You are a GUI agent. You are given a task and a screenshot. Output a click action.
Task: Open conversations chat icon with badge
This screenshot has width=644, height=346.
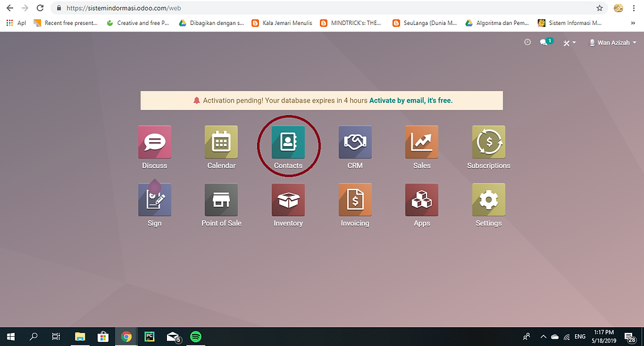(546, 42)
